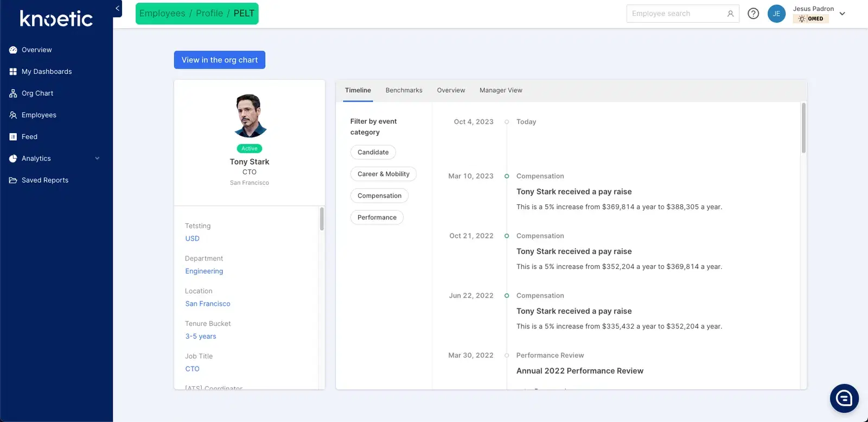Click View in the org chart button

[220, 60]
